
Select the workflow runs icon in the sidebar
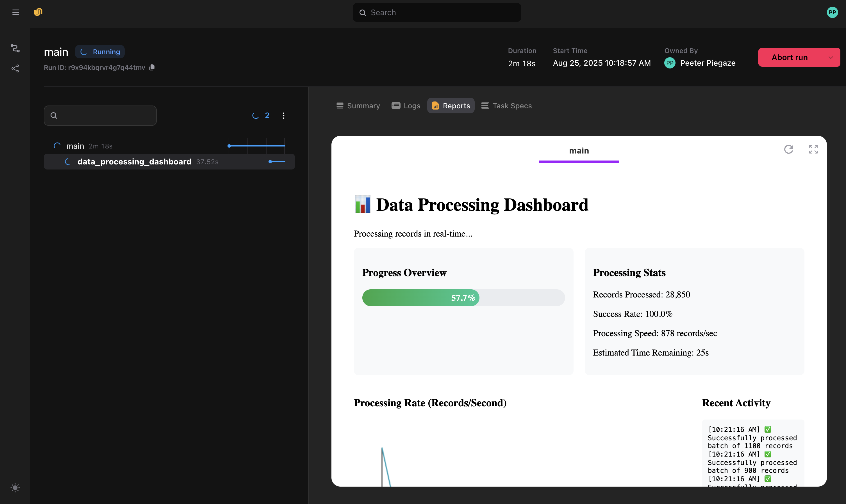[x=15, y=48]
